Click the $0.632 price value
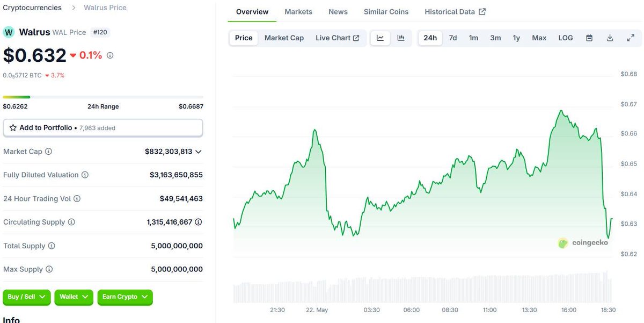 click(x=35, y=55)
